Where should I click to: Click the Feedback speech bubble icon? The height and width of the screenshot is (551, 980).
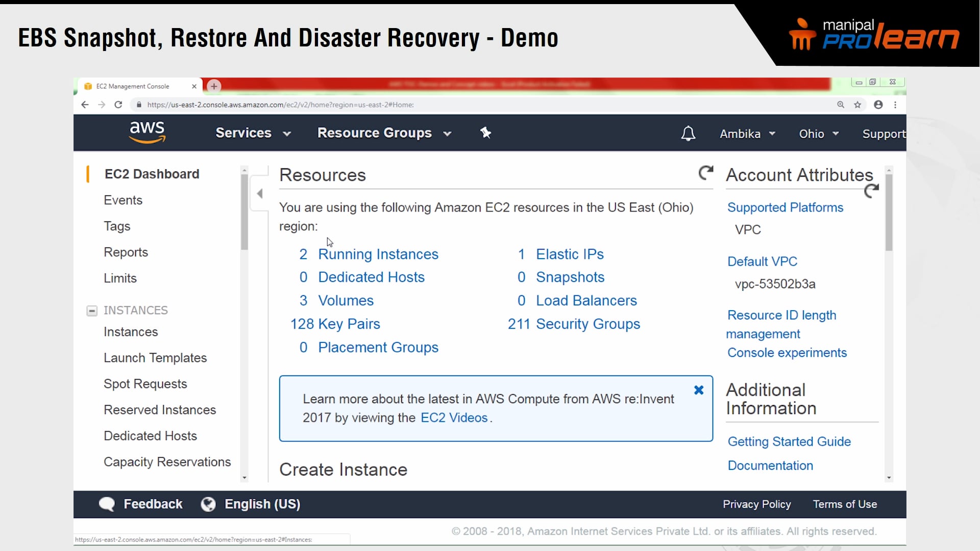[107, 504]
